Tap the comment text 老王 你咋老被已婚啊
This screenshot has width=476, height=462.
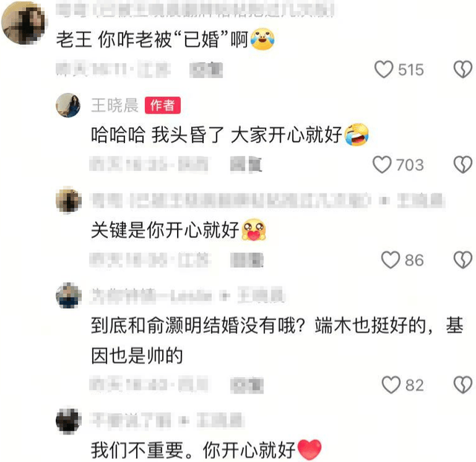click(165, 39)
